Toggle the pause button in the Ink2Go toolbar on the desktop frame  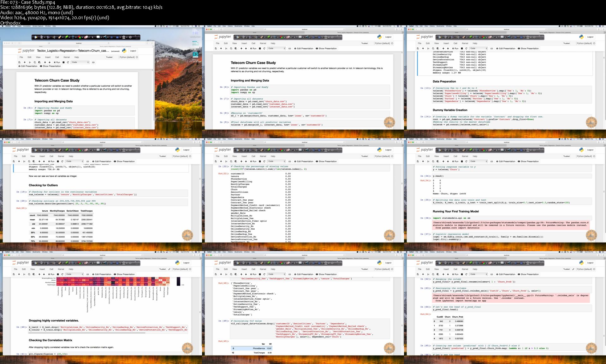tap(111, 37)
